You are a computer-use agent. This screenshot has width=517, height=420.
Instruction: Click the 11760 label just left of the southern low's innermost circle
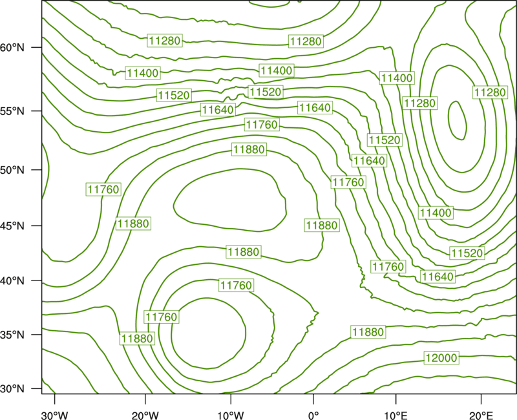[x=162, y=317]
